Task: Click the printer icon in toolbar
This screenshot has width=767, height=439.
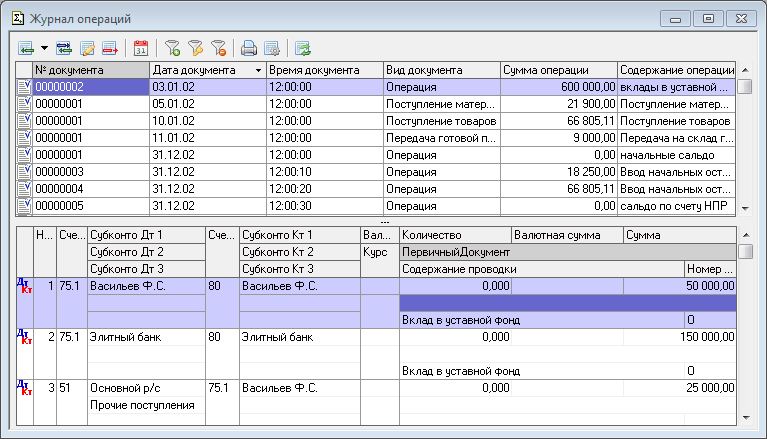Action: tap(248, 47)
